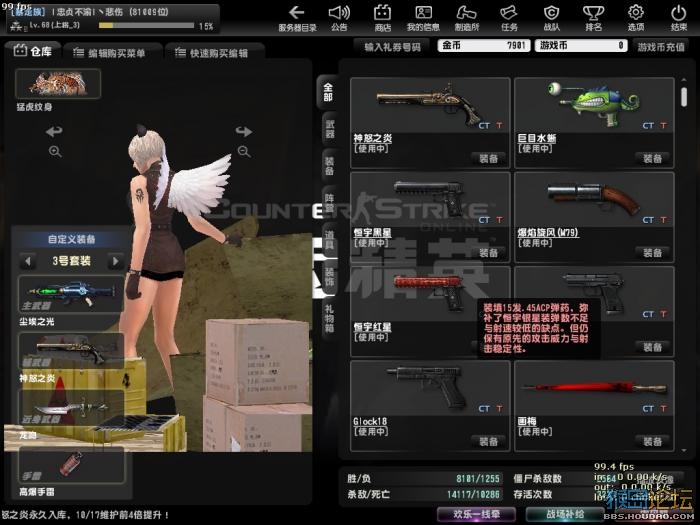
Task: Click the inventory list scrollbar thumb
Action: pyautogui.click(x=684, y=96)
